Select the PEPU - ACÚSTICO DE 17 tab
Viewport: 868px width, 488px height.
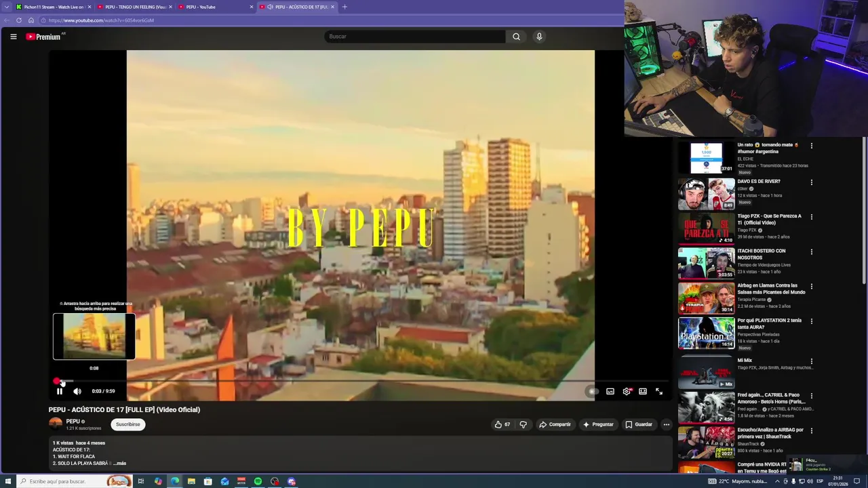(x=296, y=7)
